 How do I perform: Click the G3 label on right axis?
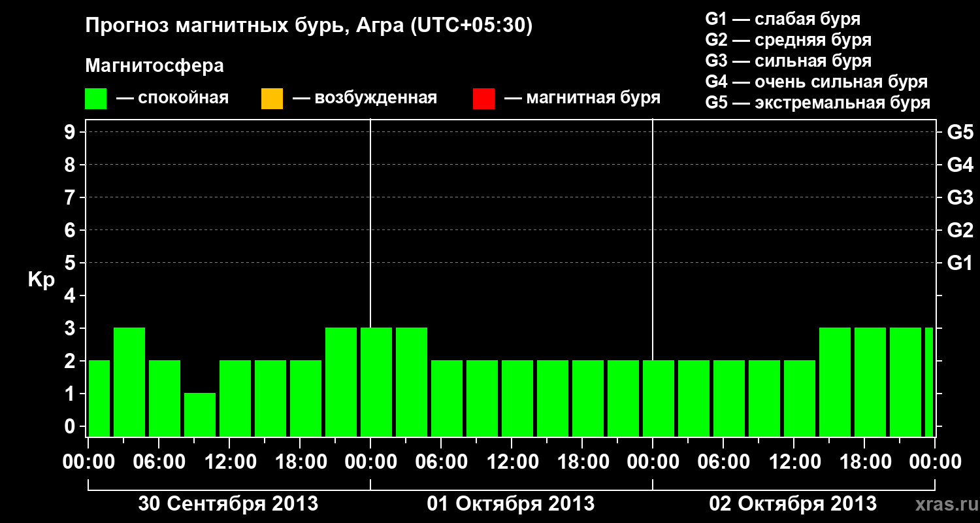[960, 197]
